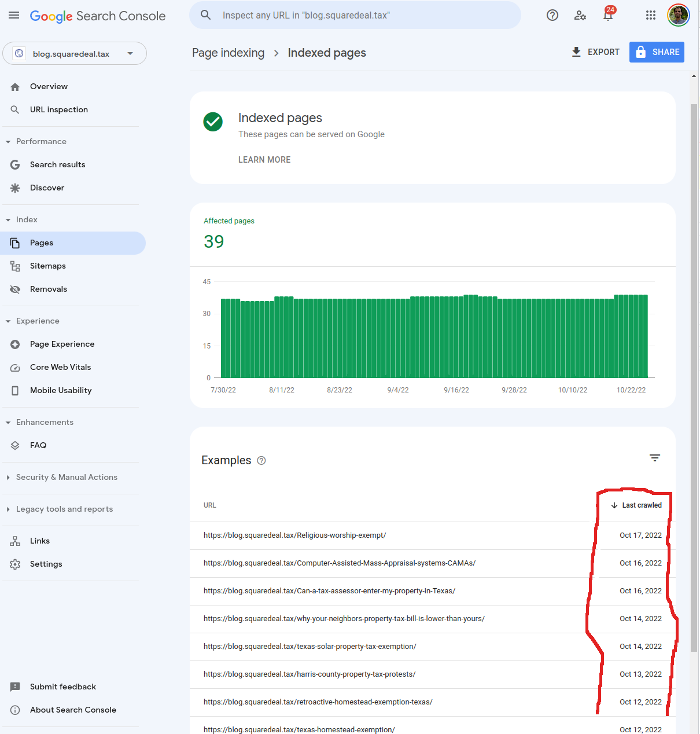Click the Settings gear icon
Viewport: 700px width, 734px height.
(x=15, y=564)
